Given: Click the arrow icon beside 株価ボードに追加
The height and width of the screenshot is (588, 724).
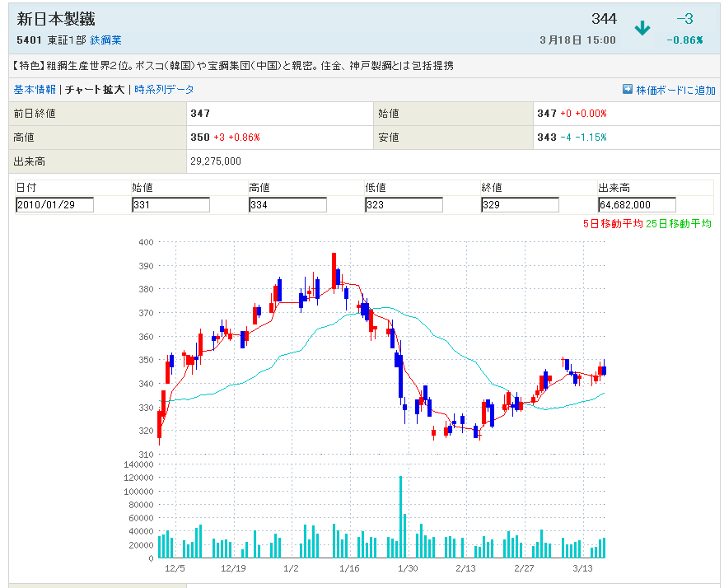Looking at the screenshot, I should [627, 89].
